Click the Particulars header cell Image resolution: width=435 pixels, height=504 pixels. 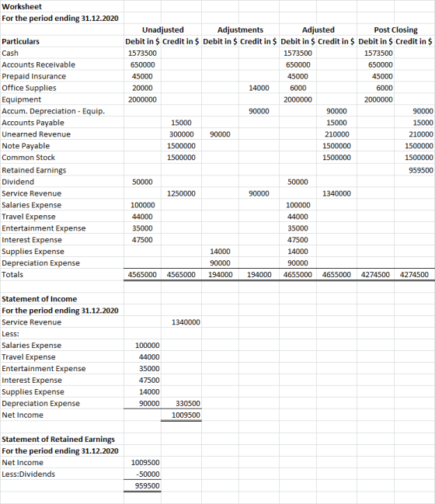pyautogui.click(x=20, y=41)
